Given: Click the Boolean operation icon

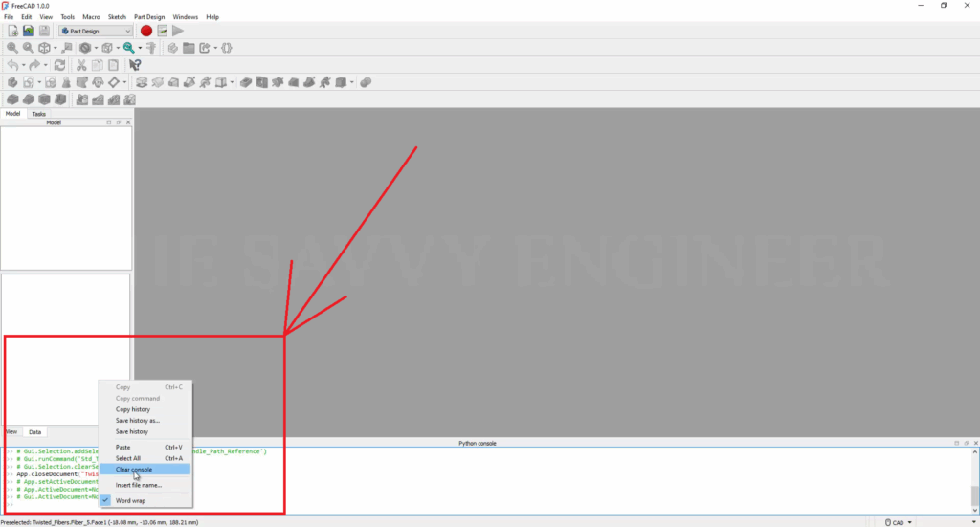Looking at the screenshot, I should click(x=366, y=82).
